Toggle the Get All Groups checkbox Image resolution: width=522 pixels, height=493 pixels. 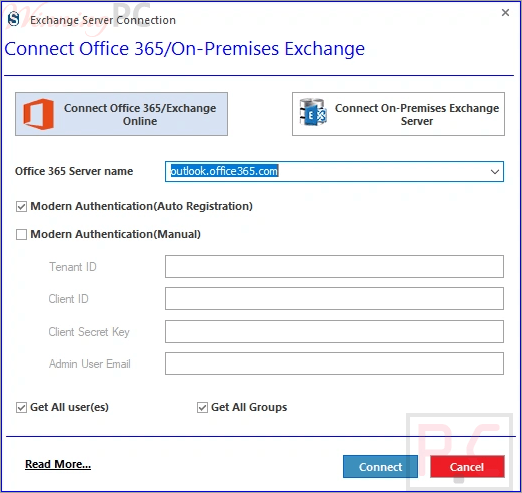click(x=202, y=407)
